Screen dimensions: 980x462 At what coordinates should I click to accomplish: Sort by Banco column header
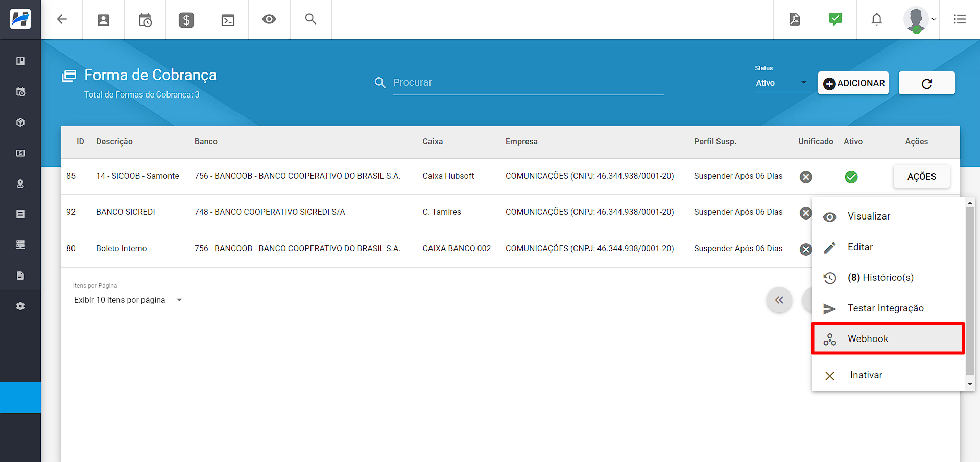206,142
